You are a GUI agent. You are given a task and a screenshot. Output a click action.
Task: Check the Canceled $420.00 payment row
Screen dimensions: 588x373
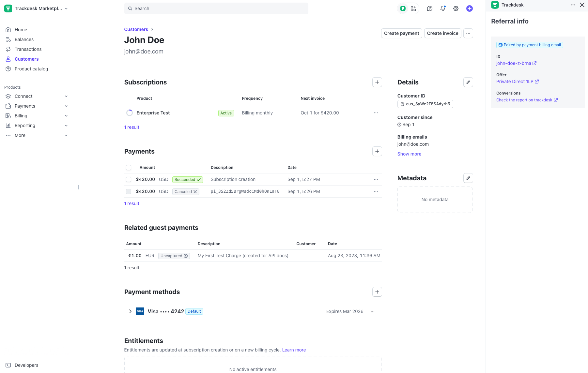(129, 191)
